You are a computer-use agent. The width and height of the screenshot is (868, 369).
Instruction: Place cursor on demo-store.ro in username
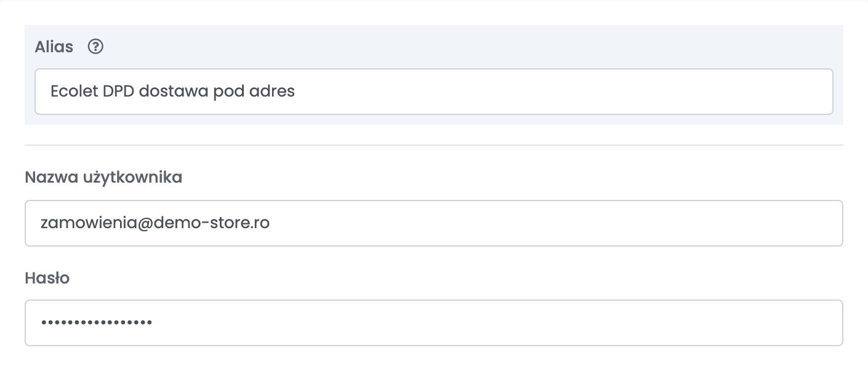point(203,223)
